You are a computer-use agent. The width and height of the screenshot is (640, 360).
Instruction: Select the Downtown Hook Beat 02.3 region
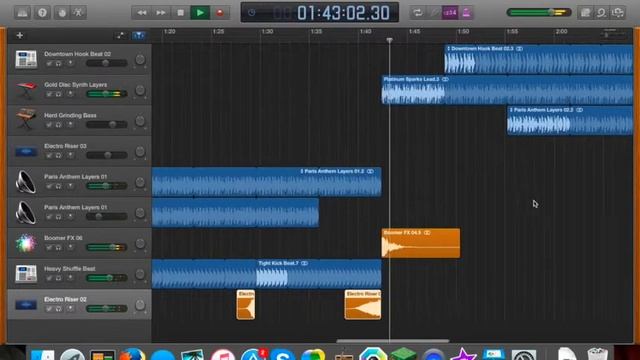(x=538, y=59)
